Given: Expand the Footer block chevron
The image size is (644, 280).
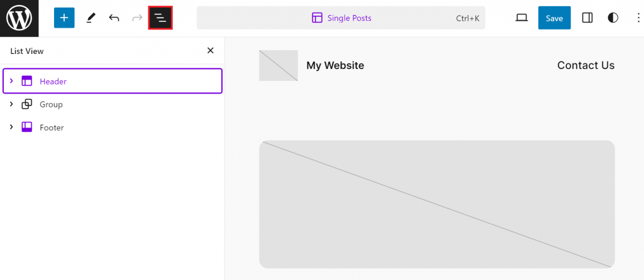Looking at the screenshot, I should (11, 127).
